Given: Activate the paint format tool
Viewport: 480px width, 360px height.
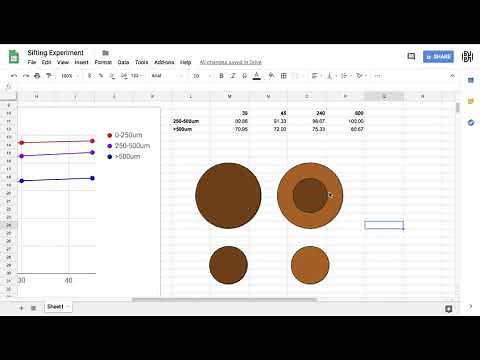Looking at the screenshot, I should 49,76.
